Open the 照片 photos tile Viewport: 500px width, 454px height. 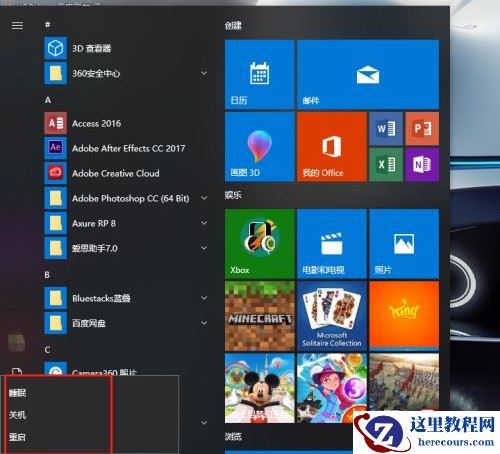(x=404, y=244)
